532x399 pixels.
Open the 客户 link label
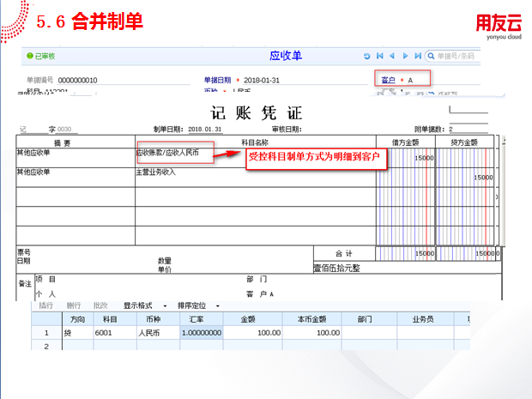pyautogui.click(x=388, y=80)
